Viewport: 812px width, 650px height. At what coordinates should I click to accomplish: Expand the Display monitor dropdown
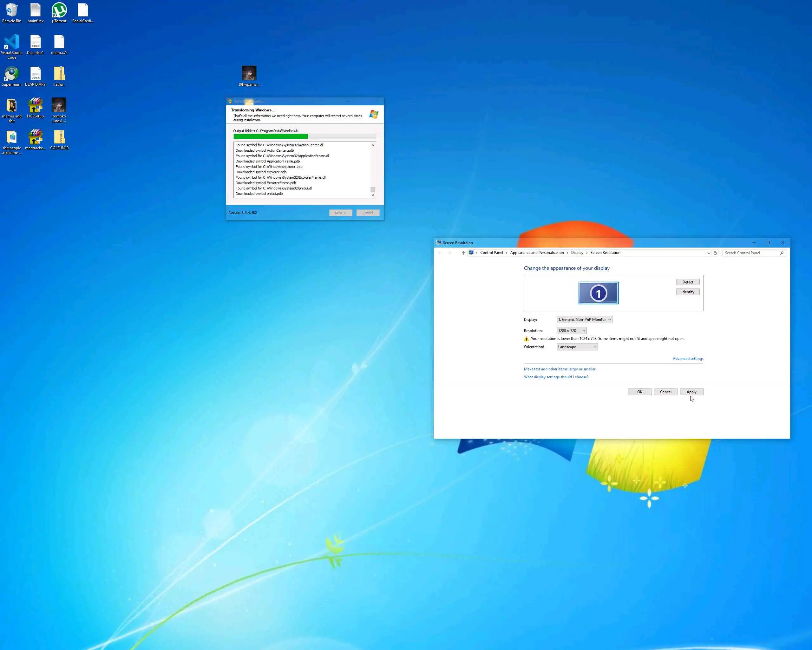click(584, 320)
